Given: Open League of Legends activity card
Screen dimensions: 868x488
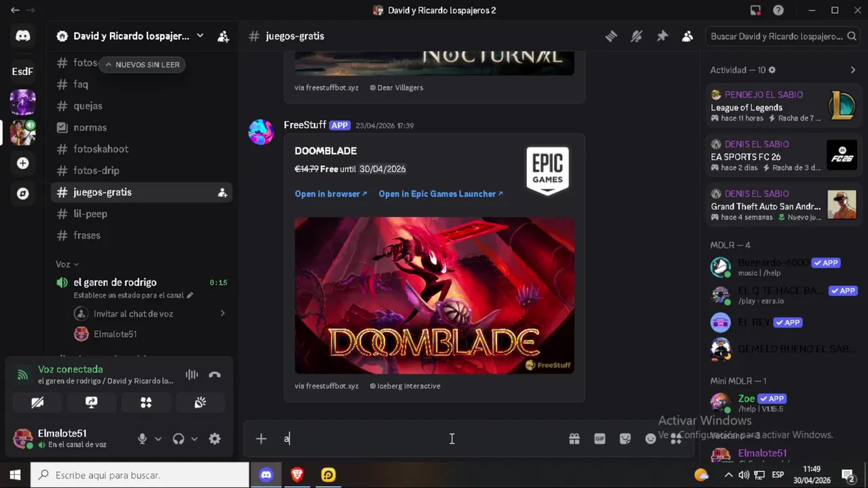Looking at the screenshot, I should [x=783, y=107].
